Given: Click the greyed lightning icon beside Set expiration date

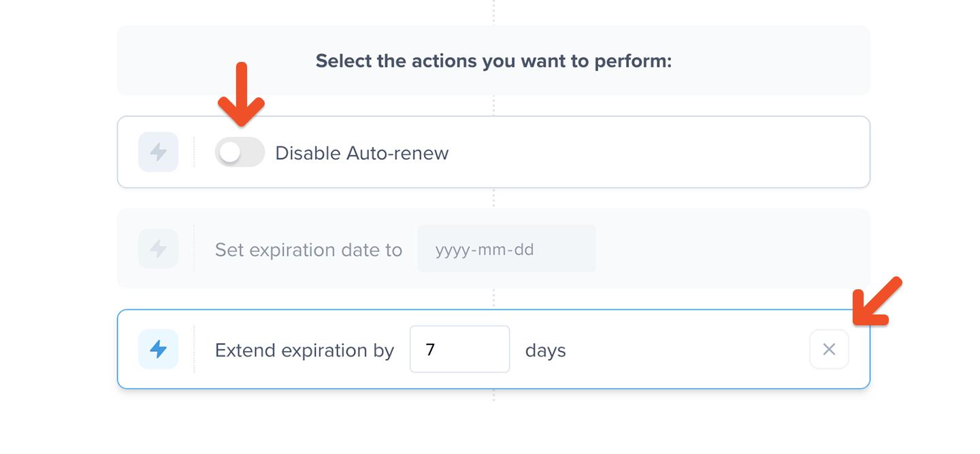Looking at the screenshot, I should click(158, 248).
